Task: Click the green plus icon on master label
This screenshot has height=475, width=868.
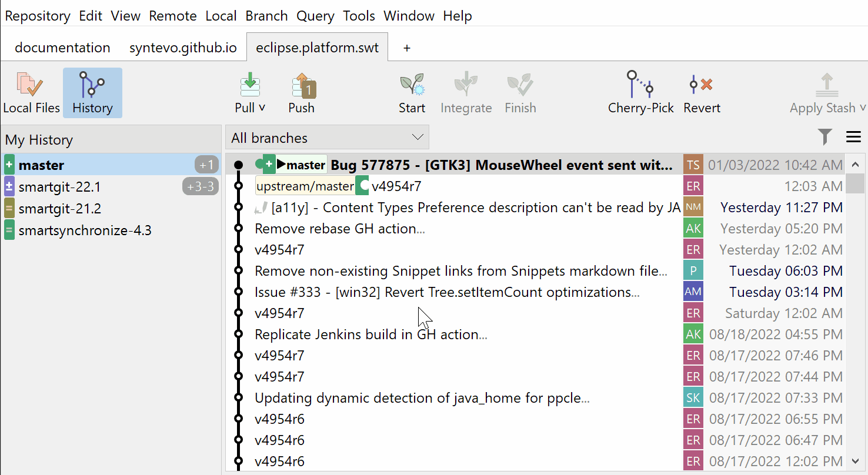Action: coord(269,165)
